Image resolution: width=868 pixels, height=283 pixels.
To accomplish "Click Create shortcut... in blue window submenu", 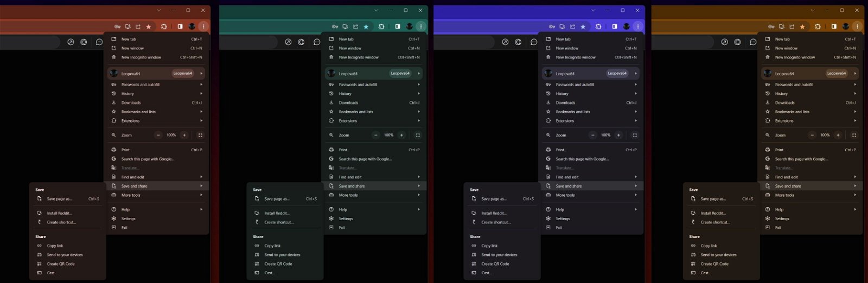I will click(x=502, y=222).
